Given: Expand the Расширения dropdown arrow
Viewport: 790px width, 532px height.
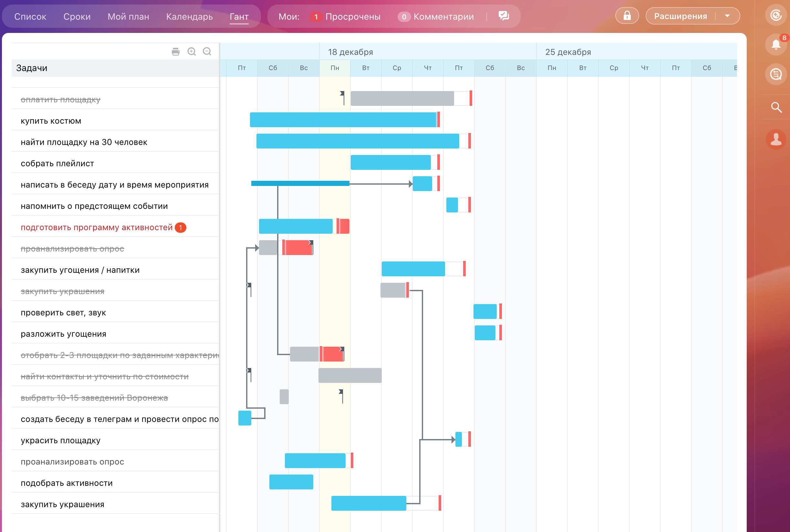Looking at the screenshot, I should [727, 16].
